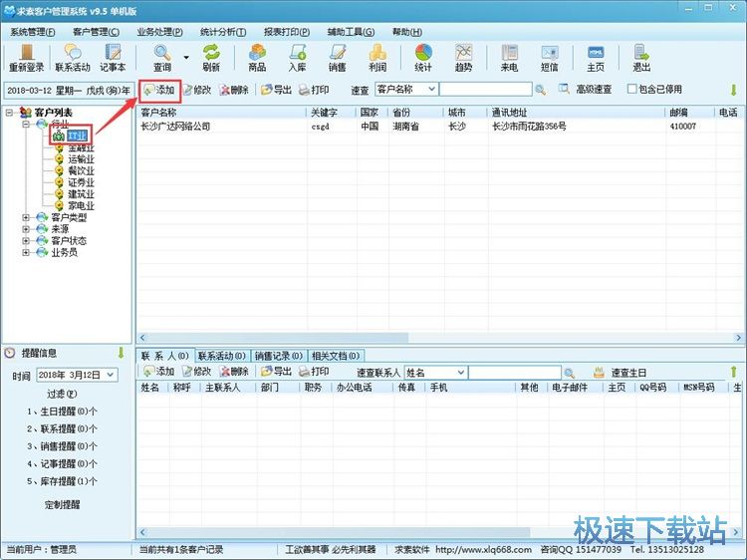
Task: Click the 定制提醒 link
Action: (x=65, y=504)
